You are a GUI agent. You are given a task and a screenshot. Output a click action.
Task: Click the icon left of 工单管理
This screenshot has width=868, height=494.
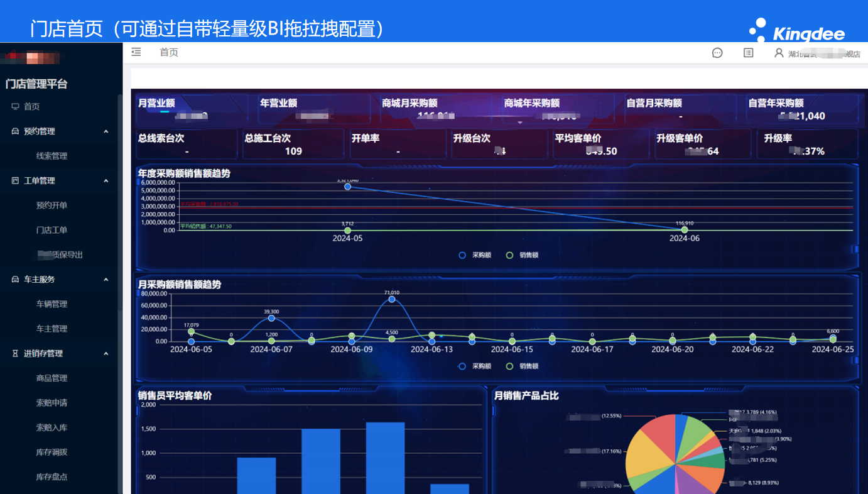15,181
